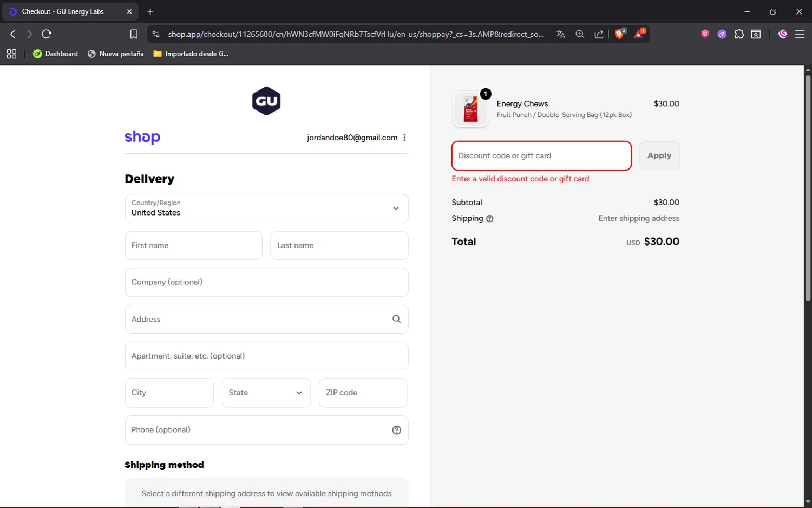This screenshot has height=508, width=812.
Task: Restore down the browser window
Action: (x=773, y=11)
